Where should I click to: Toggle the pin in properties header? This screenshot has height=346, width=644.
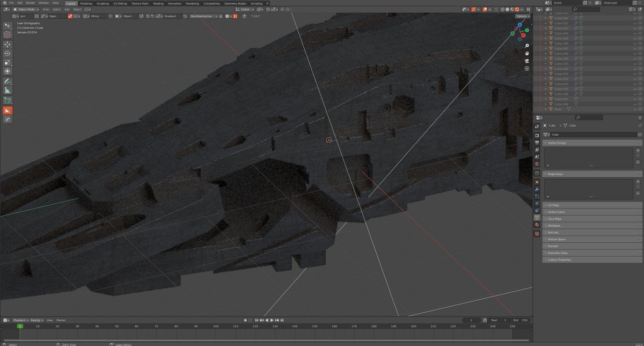click(x=639, y=125)
